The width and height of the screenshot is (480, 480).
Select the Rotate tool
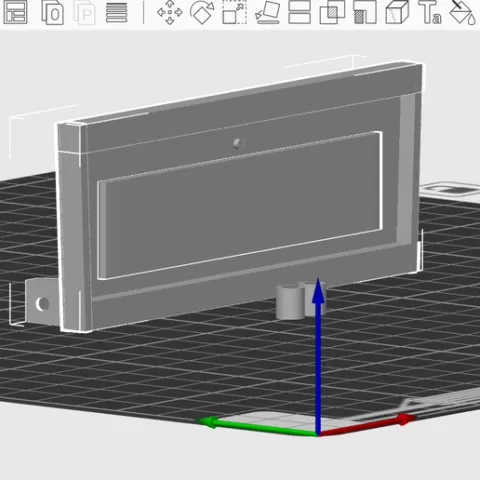pyautogui.click(x=202, y=12)
